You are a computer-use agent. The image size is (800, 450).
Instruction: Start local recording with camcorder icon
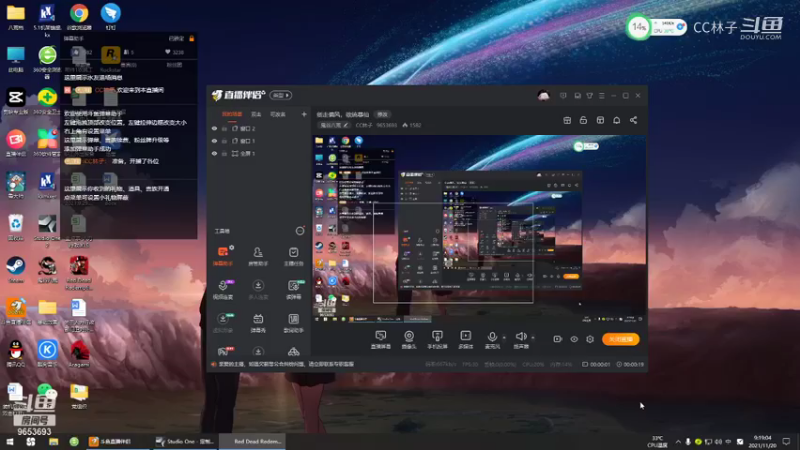[557, 339]
